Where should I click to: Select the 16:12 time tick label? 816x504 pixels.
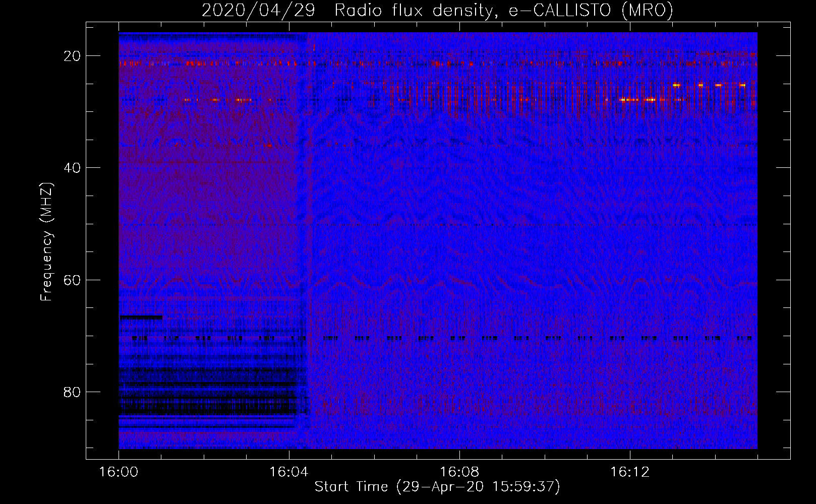pos(630,472)
